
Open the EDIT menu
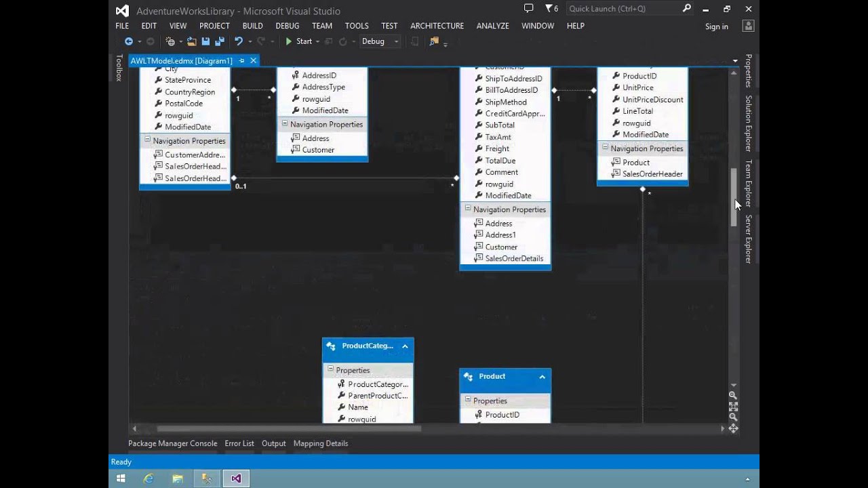click(x=149, y=26)
